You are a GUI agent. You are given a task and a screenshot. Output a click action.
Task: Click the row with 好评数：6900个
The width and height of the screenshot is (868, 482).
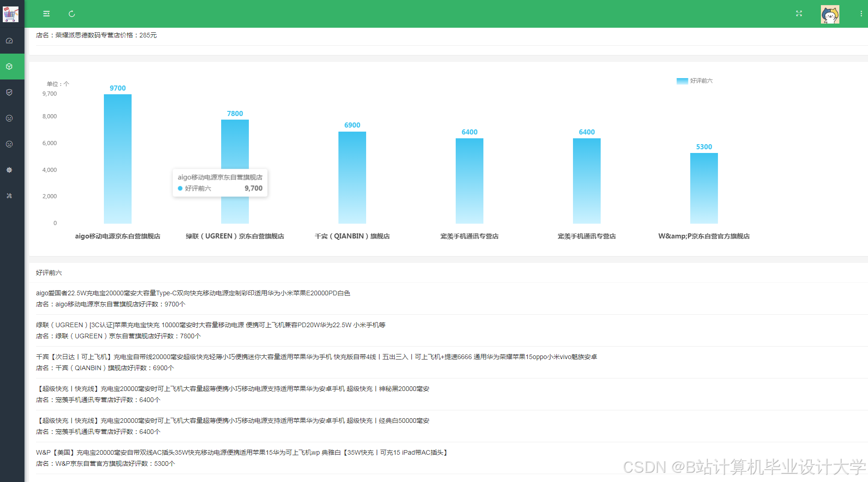[x=105, y=368]
